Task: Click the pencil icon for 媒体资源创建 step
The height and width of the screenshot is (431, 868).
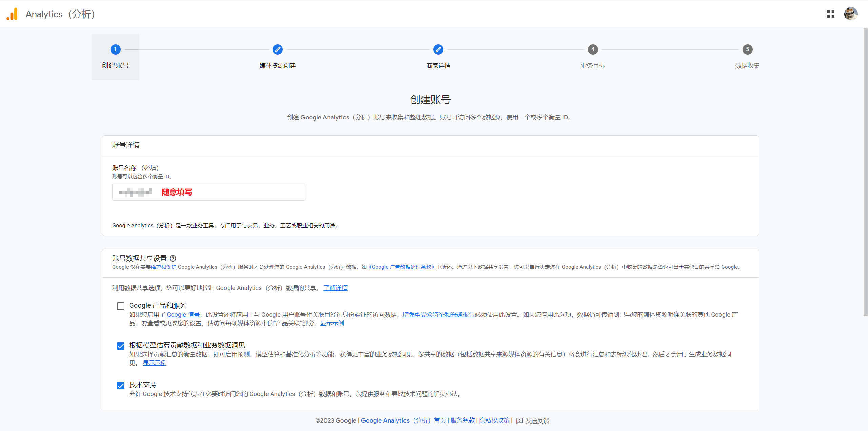Action: click(277, 49)
